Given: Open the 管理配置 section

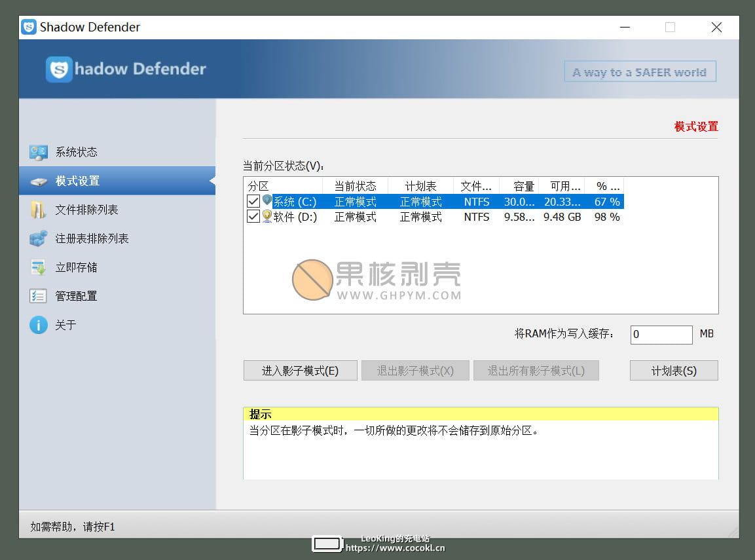Looking at the screenshot, I should (x=117, y=295).
